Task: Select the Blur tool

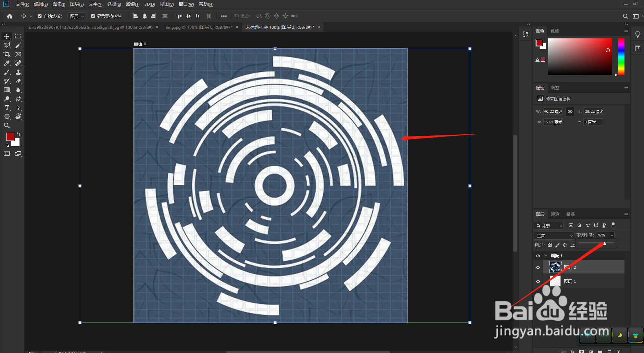Action: [18, 90]
